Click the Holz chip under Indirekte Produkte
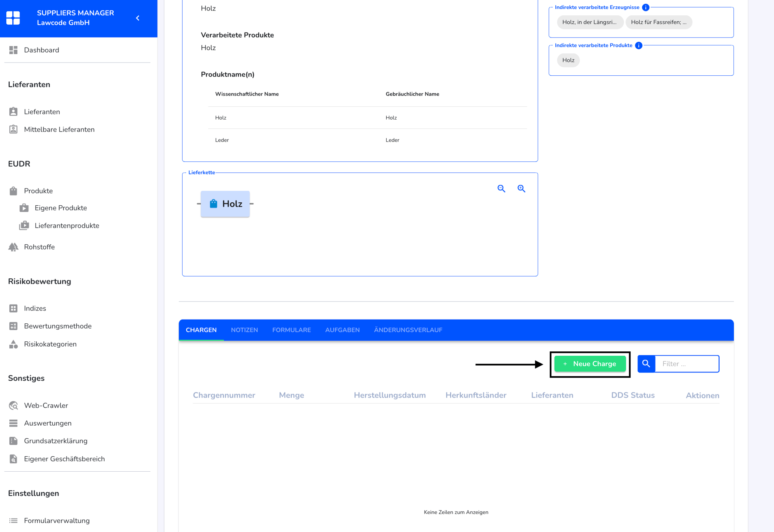 [x=568, y=60]
